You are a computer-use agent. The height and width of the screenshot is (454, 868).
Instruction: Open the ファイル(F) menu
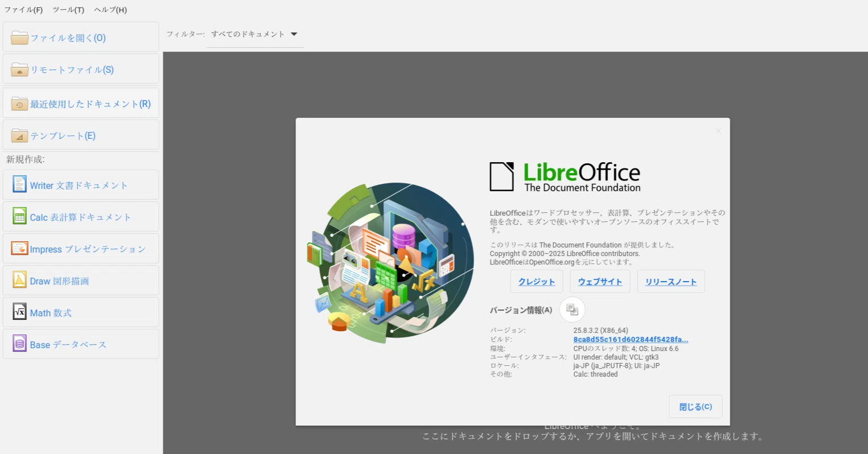click(23, 10)
